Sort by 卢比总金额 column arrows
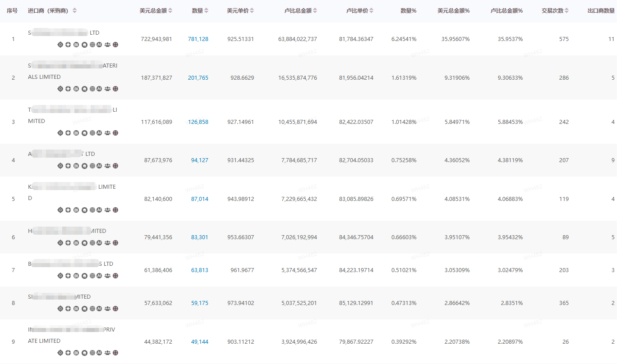The image size is (625, 364). (315, 11)
